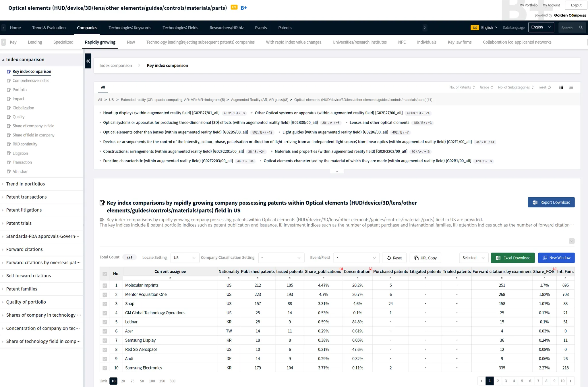Click the reset sorting refresh icon
588x387 pixels.
pos(549,87)
